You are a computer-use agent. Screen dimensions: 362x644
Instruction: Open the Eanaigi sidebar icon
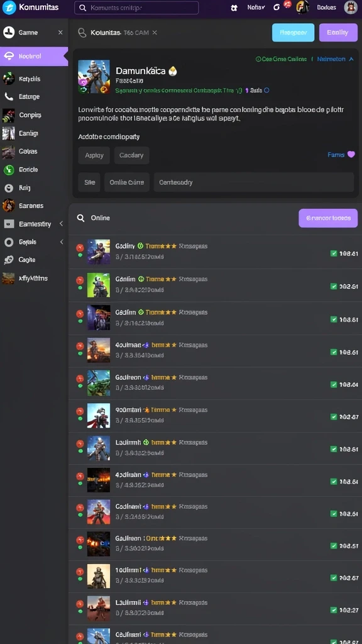(9, 133)
